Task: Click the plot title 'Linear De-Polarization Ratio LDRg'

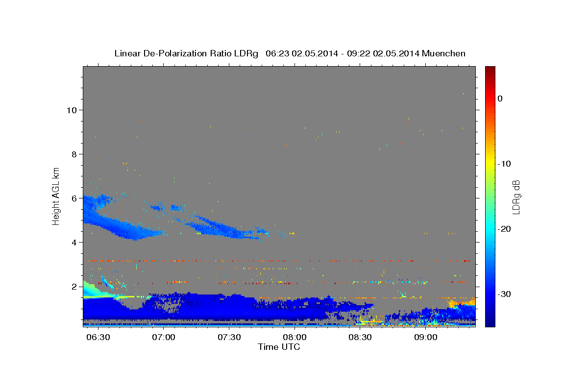Action: coord(186,53)
